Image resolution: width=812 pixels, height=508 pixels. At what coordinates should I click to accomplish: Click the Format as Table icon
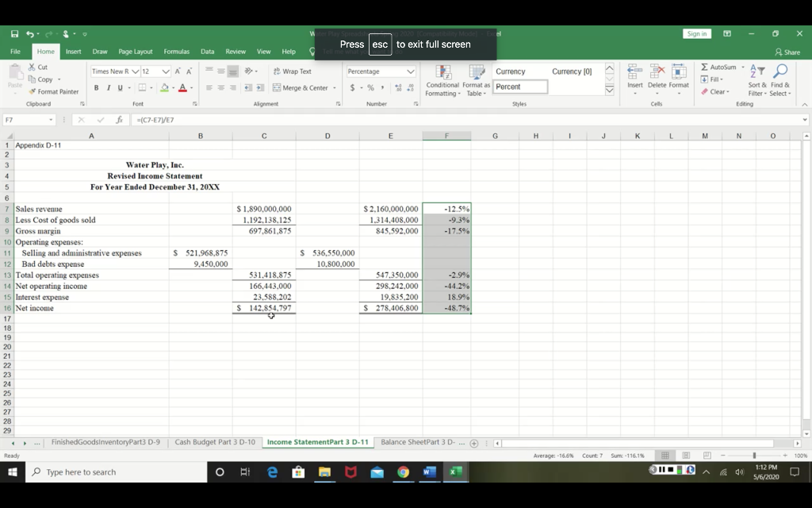point(477,82)
